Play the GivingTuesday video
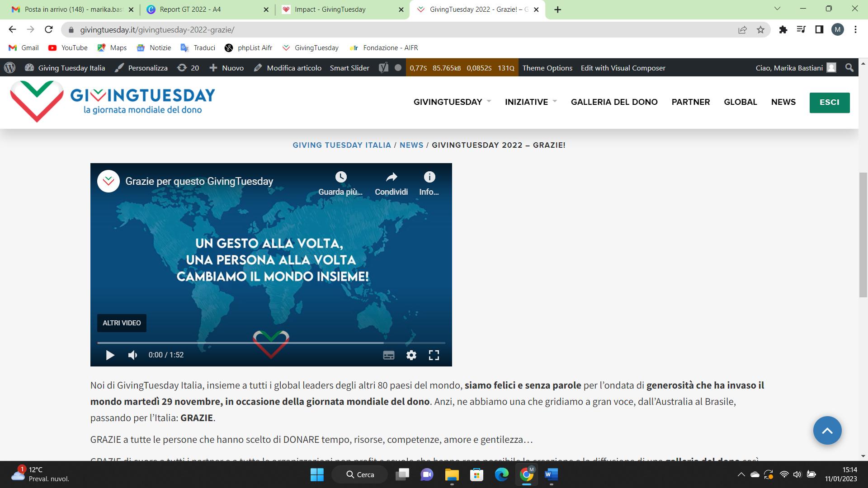Viewport: 868px width, 488px height. point(110,355)
